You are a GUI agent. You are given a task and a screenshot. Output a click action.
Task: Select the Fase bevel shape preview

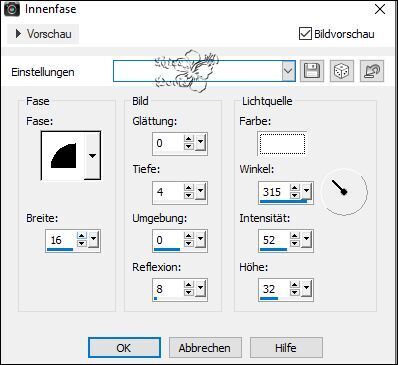(x=63, y=155)
